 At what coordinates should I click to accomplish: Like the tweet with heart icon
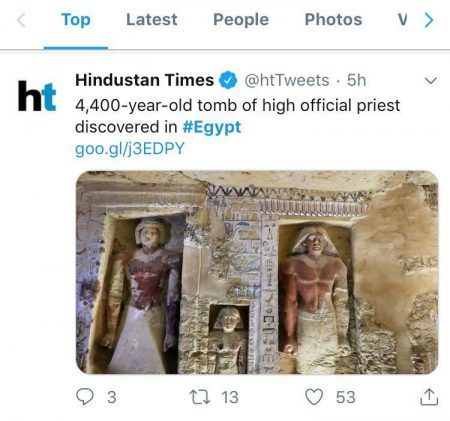click(x=314, y=397)
